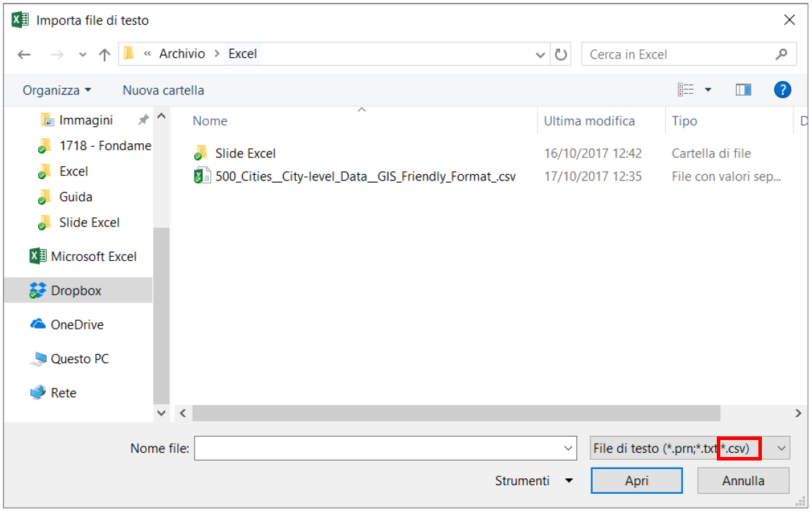Image resolution: width=812 pixels, height=512 pixels.
Task: Click Nuova cartella on the toolbar
Action: coord(163,90)
